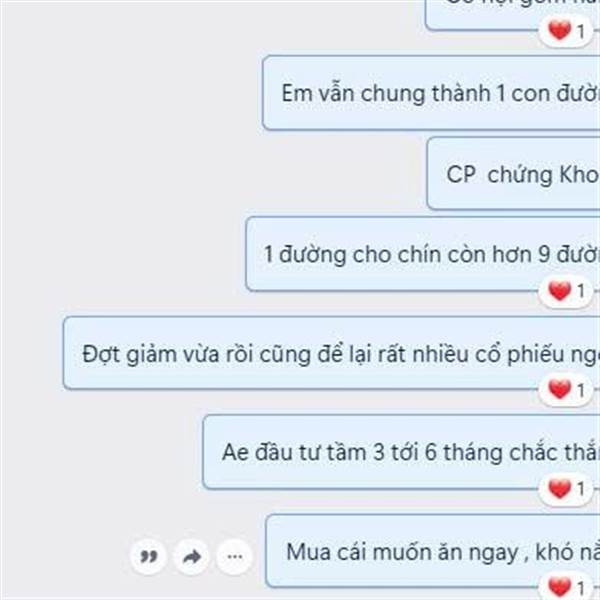Open reaction count '1' on '1 đường cho chín' message

click(x=581, y=292)
